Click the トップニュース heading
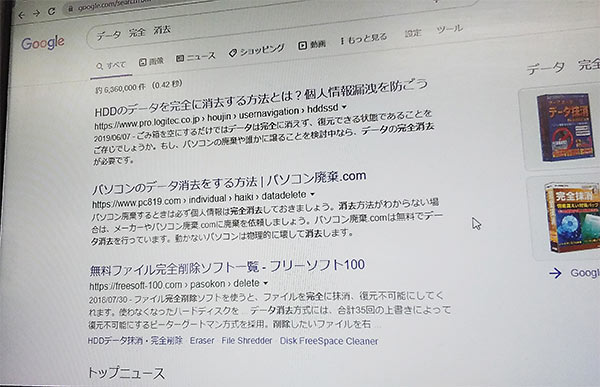Viewport: 600px width, 387px height. (126, 372)
